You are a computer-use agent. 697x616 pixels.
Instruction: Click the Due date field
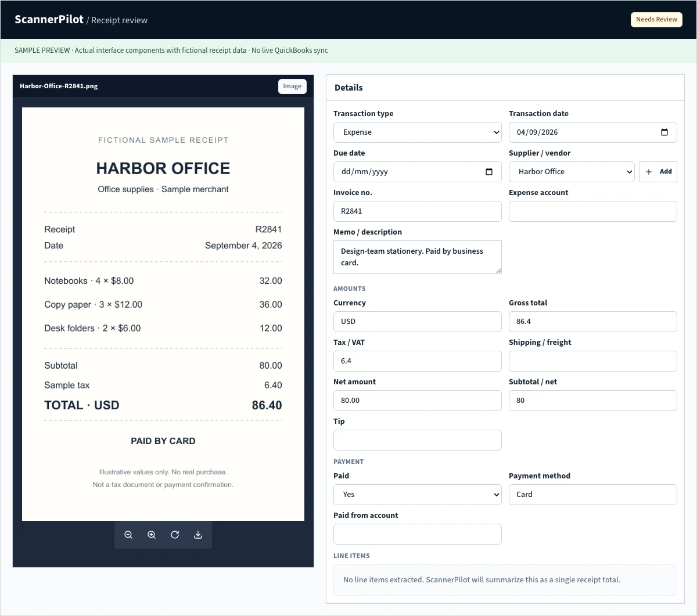coord(418,172)
